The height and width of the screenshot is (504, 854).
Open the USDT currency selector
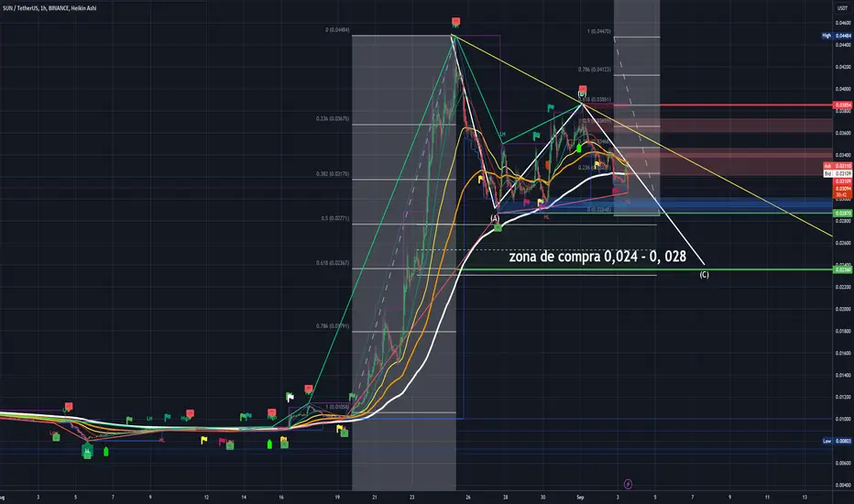[x=842, y=8]
